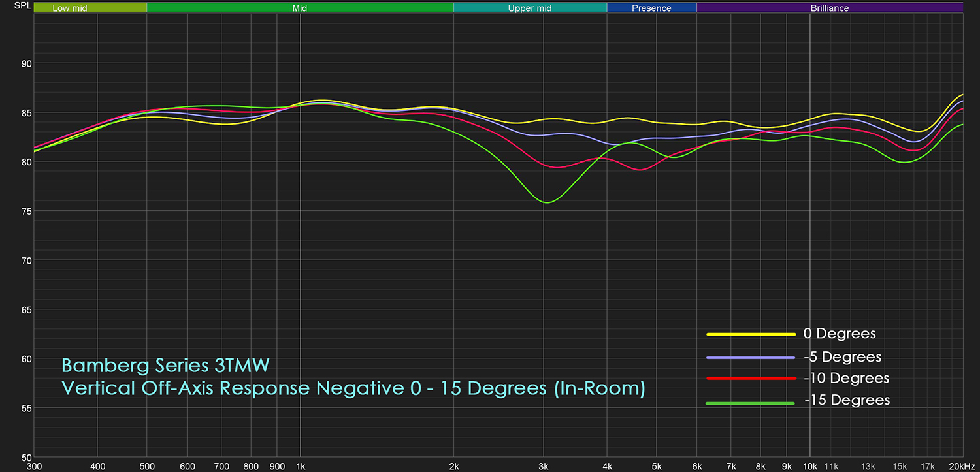
Task: Click the yellow 0 Degrees legend line
Action: coord(751,334)
